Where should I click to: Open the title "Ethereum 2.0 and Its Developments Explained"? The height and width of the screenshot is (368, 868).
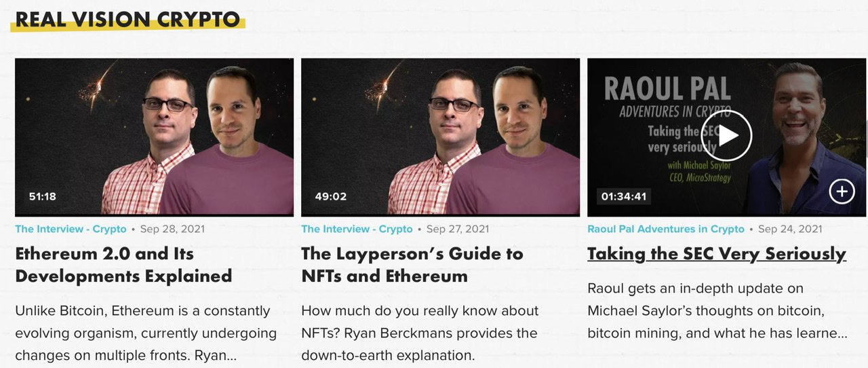click(x=123, y=265)
